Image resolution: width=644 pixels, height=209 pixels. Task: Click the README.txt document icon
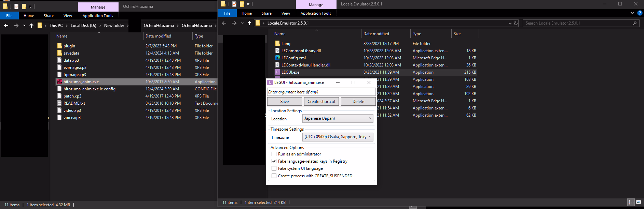pos(59,103)
